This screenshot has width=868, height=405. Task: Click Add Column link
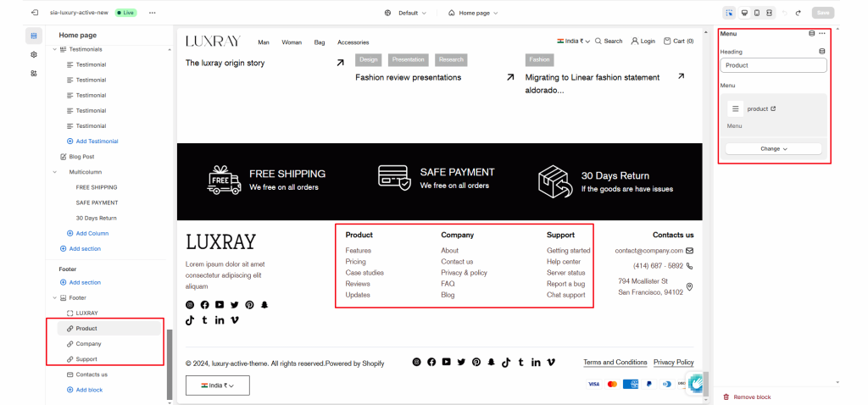pyautogui.click(x=87, y=234)
